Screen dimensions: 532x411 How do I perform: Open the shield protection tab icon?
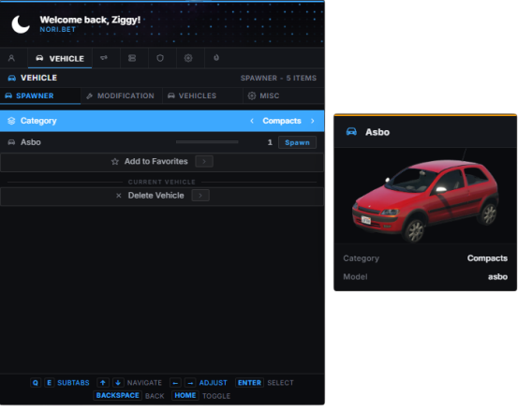click(160, 58)
